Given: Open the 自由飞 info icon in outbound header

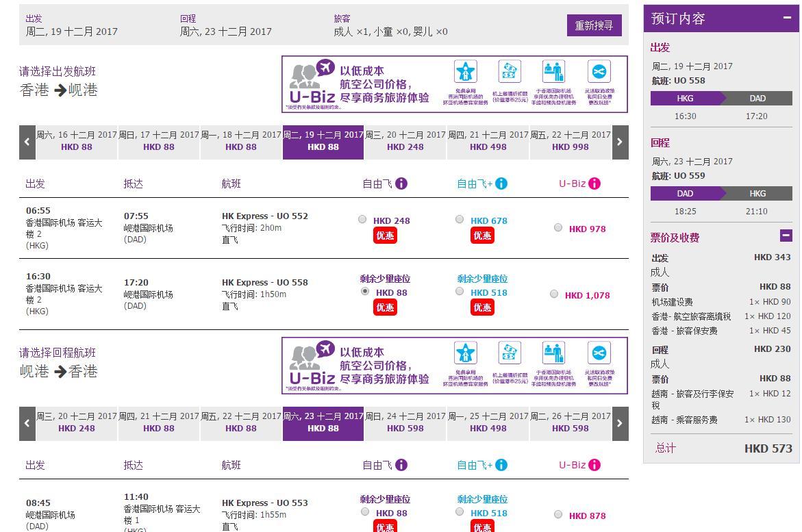Looking at the screenshot, I should pos(401,183).
